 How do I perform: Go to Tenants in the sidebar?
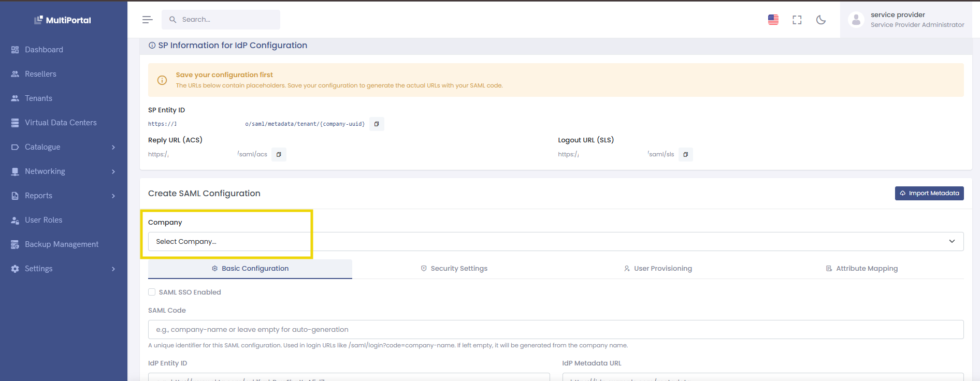pyautogui.click(x=39, y=98)
